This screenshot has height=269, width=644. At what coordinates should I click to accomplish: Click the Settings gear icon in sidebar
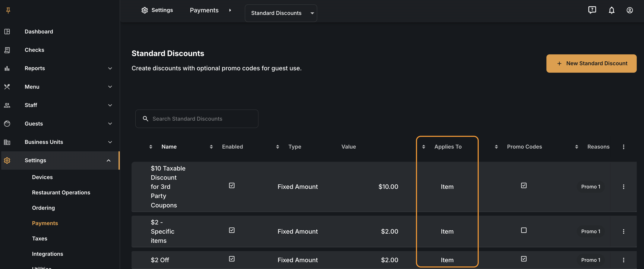point(7,161)
